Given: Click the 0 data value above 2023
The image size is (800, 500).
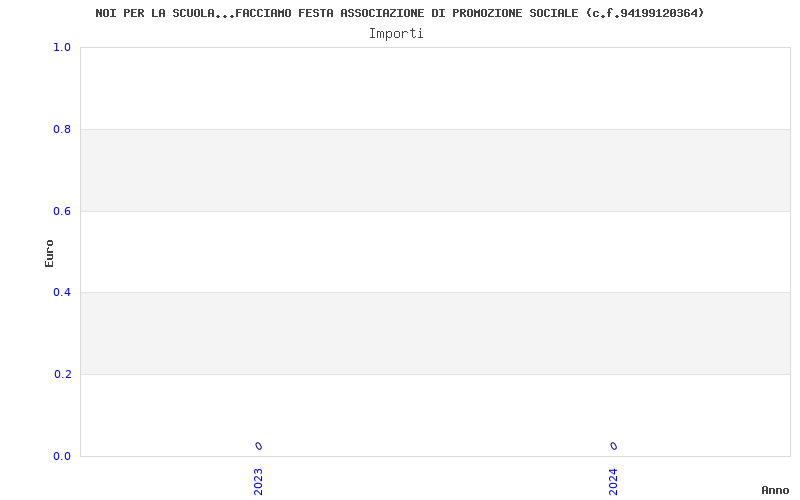Looking at the screenshot, I should click(x=259, y=446).
